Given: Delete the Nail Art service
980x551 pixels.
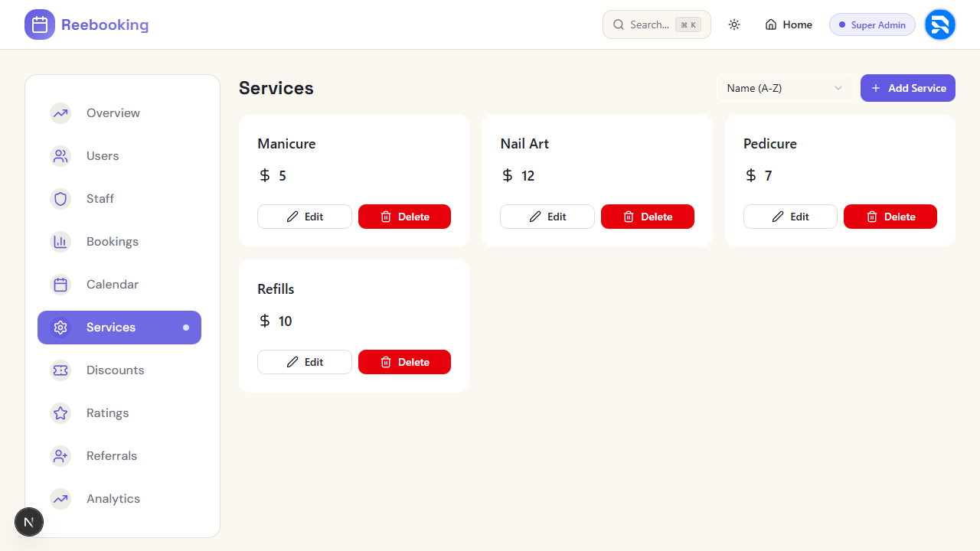Looking at the screenshot, I should click(647, 217).
